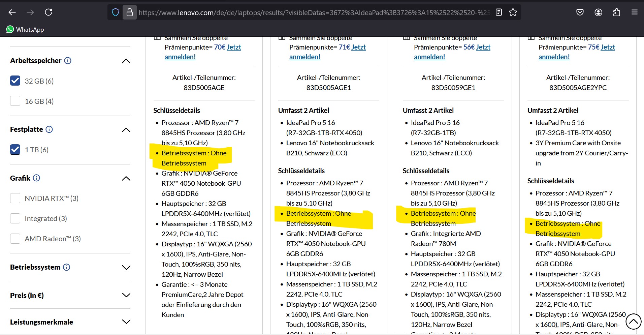Show info tooltip for Betriebssystem
This screenshot has width=644, height=335.
67,267
